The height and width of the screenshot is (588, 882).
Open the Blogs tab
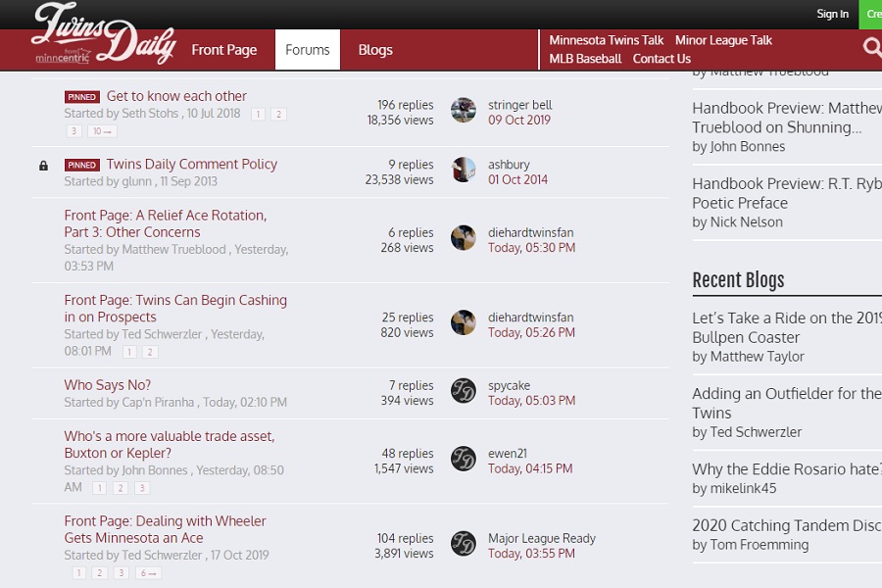(x=375, y=49)
